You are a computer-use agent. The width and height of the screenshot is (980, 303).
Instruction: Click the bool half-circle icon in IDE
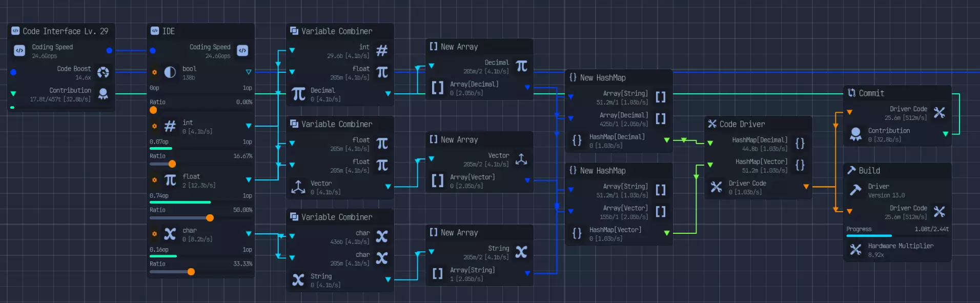[170, 72]
